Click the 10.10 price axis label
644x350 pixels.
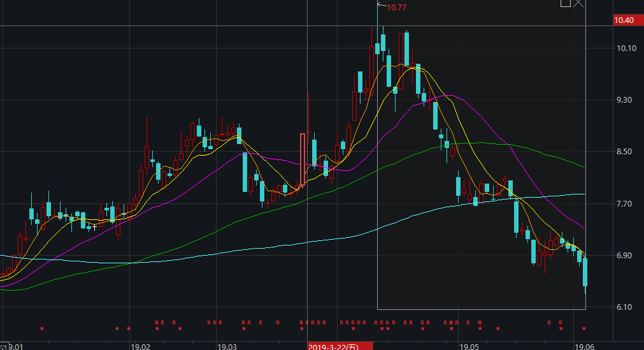[627, 48]
